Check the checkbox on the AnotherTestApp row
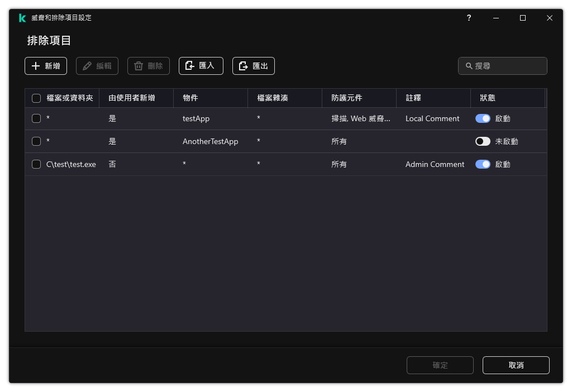The width and height of the screenshot is (572, 392). tap(36, 141)
